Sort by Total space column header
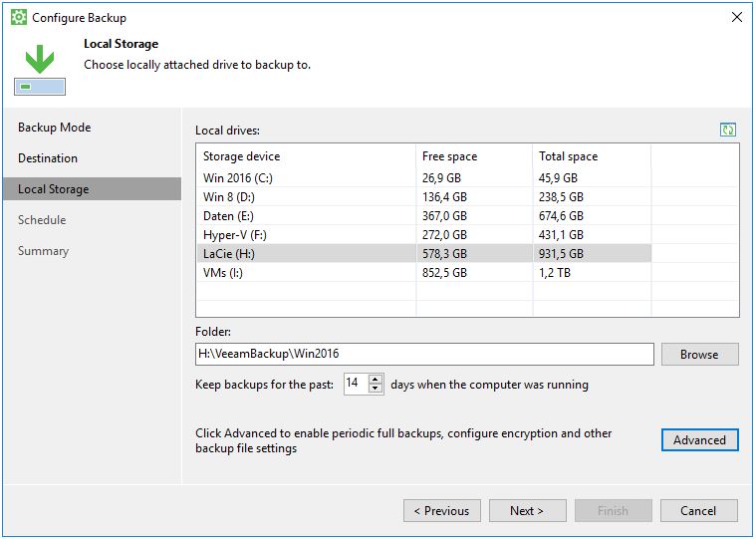The width and height of the screenshot is (756, 539). (x=592, y=156)
